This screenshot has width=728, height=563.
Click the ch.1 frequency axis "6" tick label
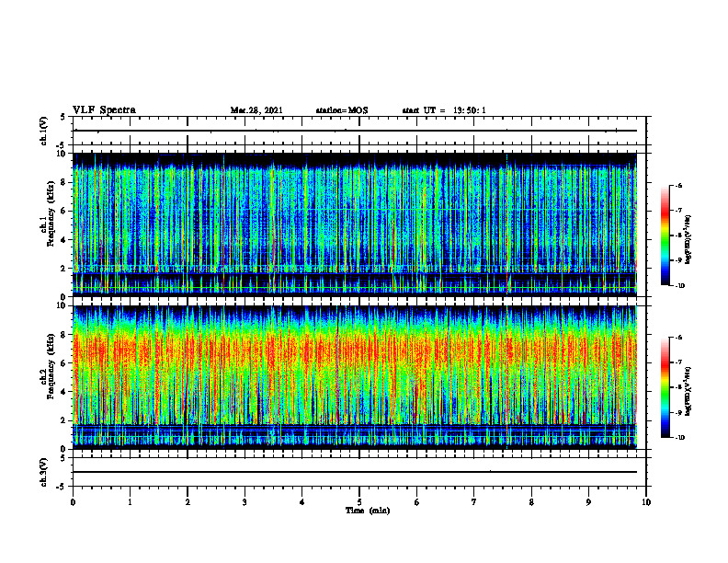pyautogui.click(x=64, y=211)
